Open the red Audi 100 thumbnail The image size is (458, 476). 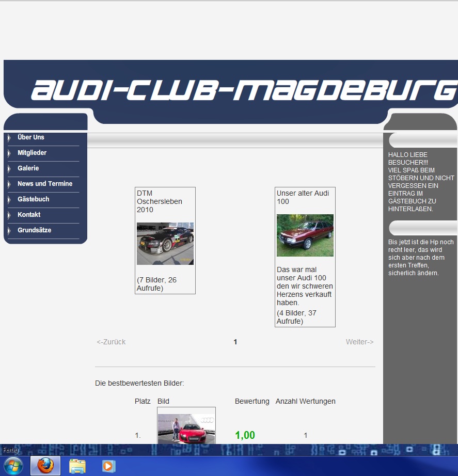[305, 235]
